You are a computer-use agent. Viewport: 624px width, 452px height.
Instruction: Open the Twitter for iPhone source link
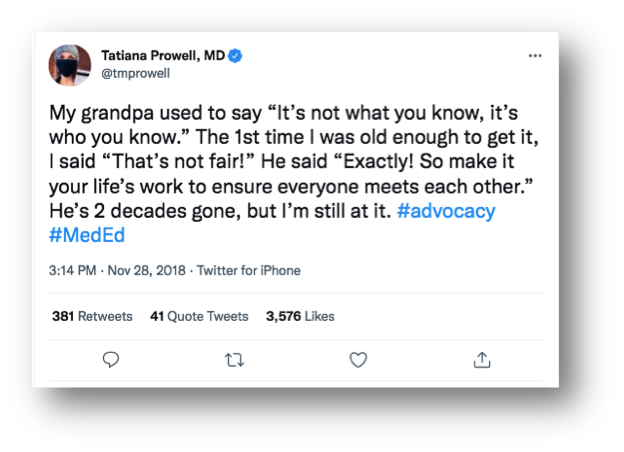(x=249, y=271)
